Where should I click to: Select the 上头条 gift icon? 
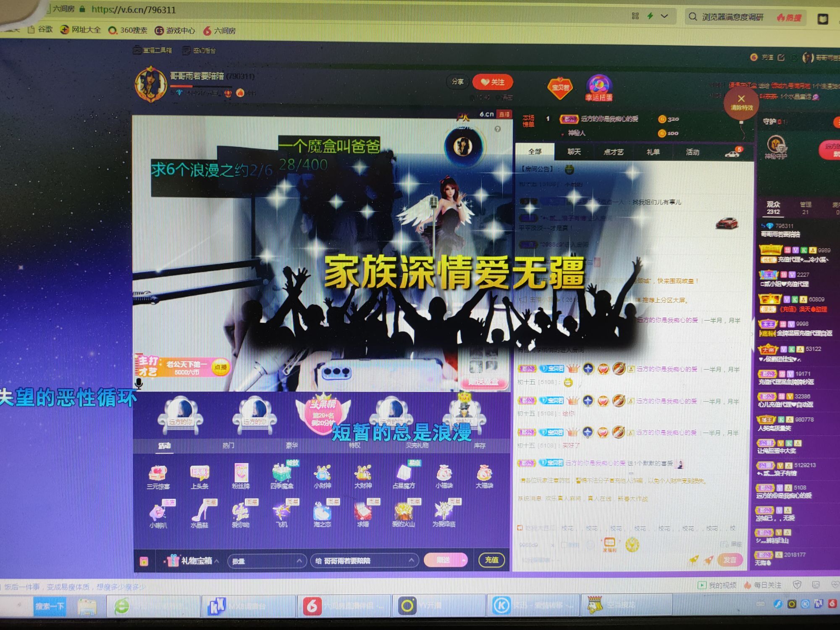(199, 473)
